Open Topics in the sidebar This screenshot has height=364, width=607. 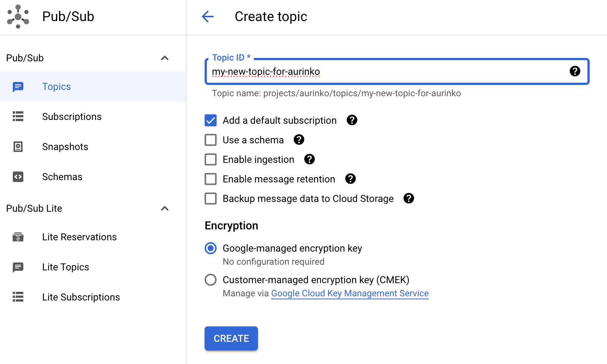[x=93, y=86]
